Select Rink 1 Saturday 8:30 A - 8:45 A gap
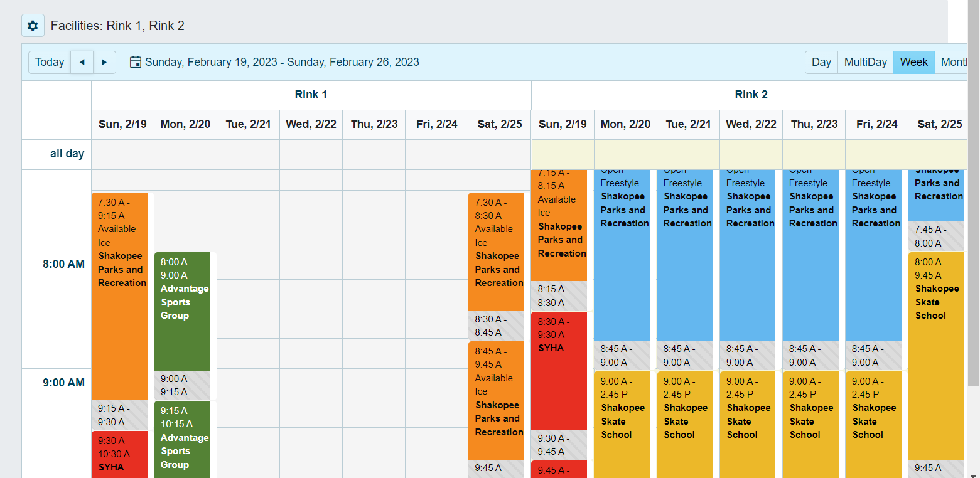This screenshot has width=980, height=478. point(496,326)
